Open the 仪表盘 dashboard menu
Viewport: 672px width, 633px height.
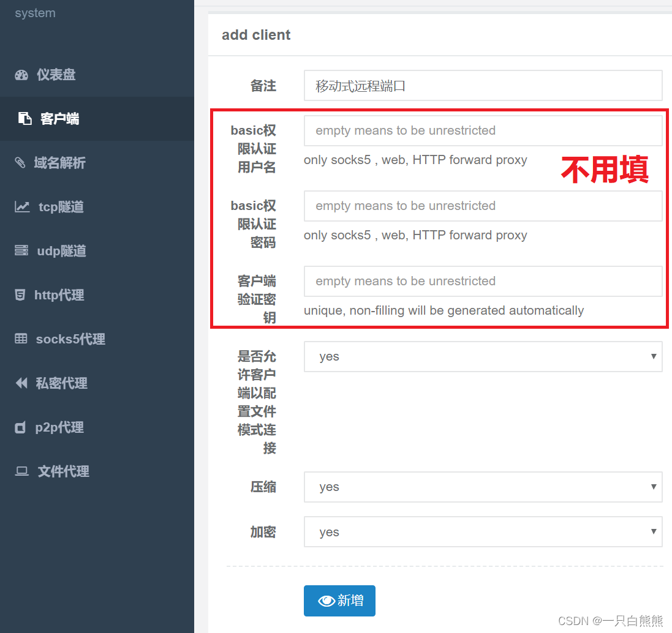(97, 75)
